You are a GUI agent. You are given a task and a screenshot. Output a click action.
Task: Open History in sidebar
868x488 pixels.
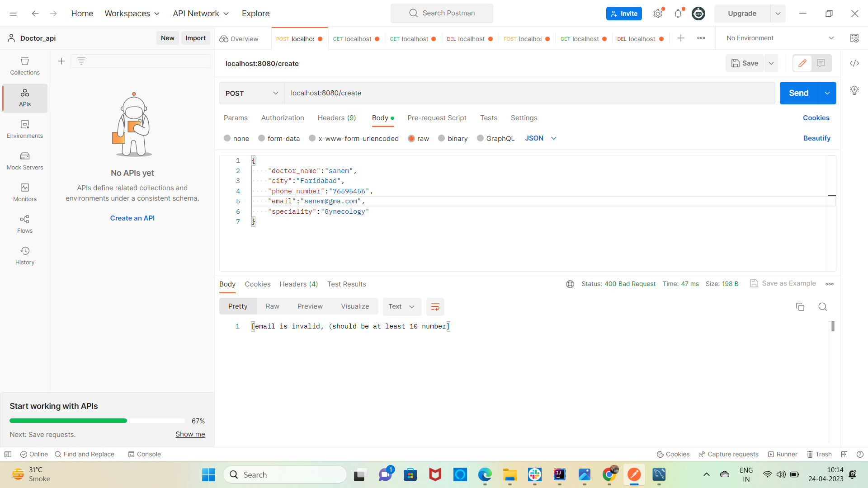pyautogui.click(x=25, y=256)
